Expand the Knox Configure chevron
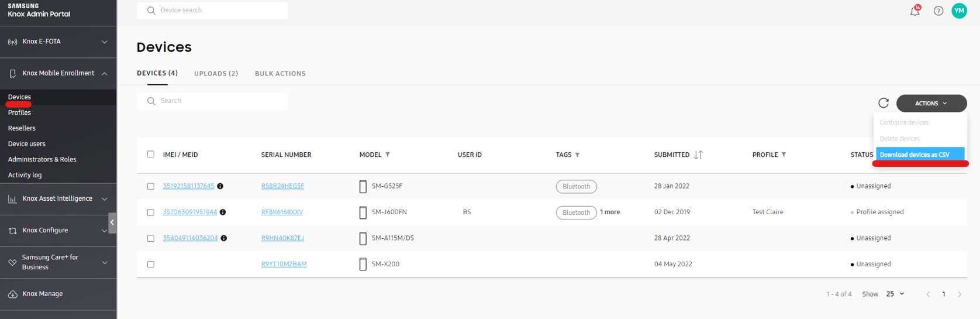 105,231
